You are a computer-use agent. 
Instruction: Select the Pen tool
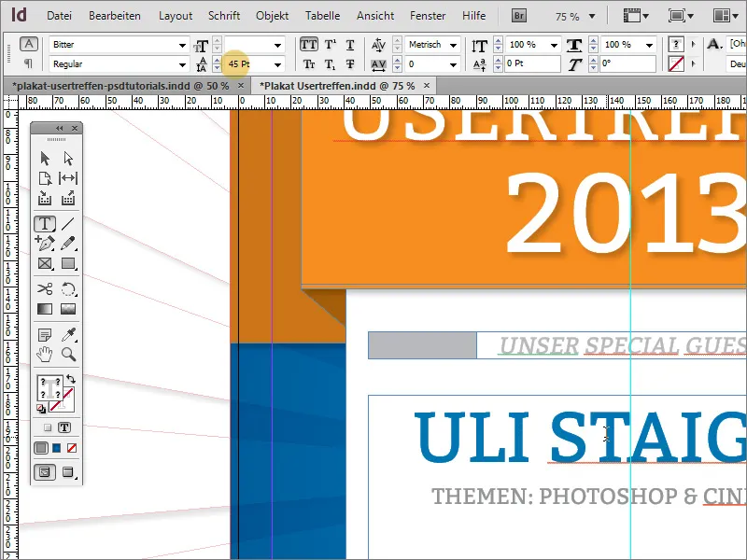[x=45, y=244]
